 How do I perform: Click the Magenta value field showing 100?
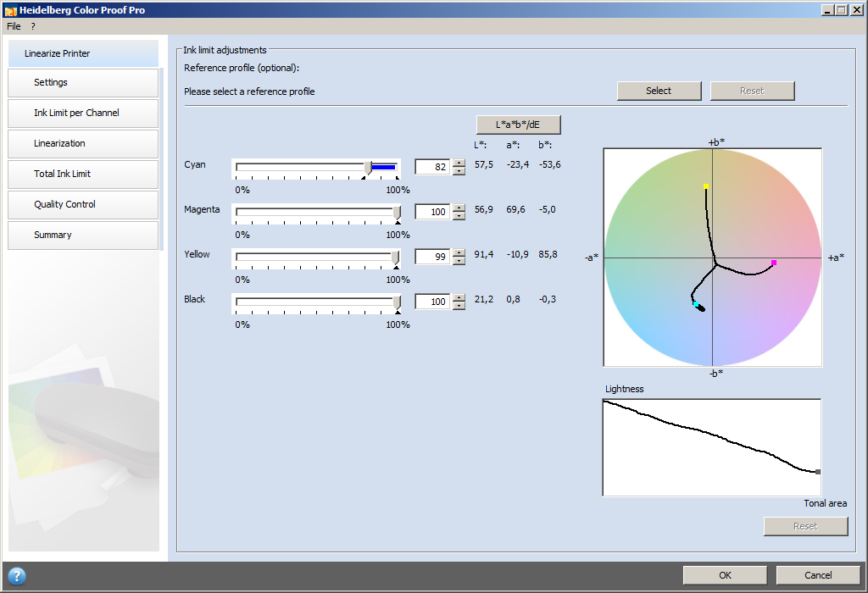pos(432,211)
